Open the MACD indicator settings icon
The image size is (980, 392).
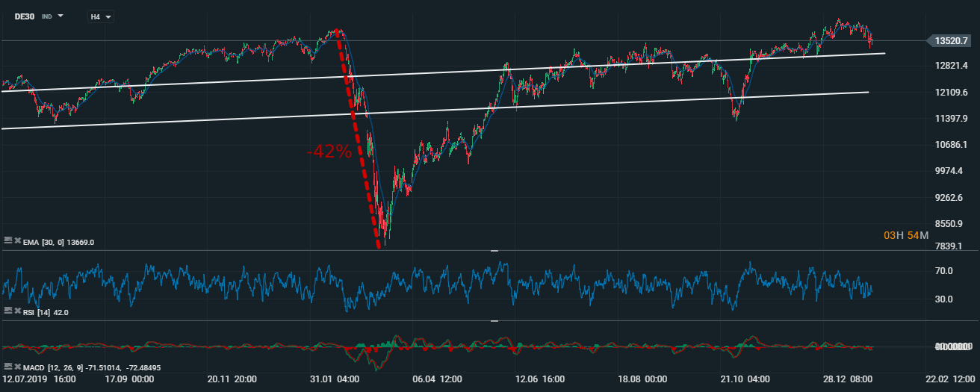7,367
